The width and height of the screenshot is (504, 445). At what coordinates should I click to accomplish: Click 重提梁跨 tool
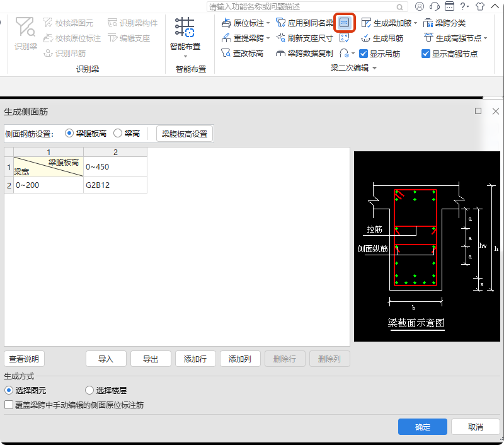243,38
